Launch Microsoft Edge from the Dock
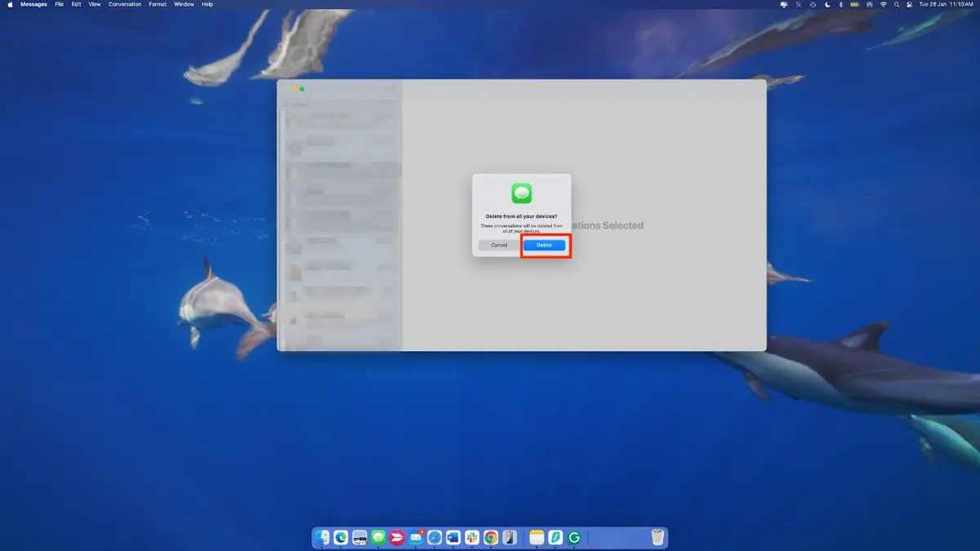This screenshot has width=980, height=551. pos(341,537)
